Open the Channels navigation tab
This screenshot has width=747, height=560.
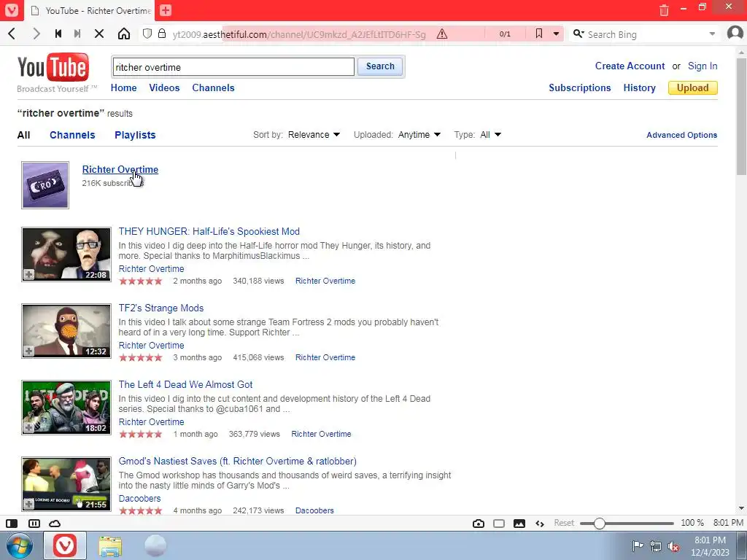click(213, 87)
